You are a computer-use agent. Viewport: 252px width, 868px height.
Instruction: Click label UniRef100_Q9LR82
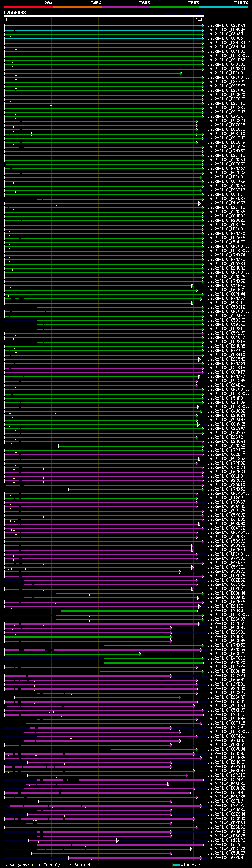(226, 60)
